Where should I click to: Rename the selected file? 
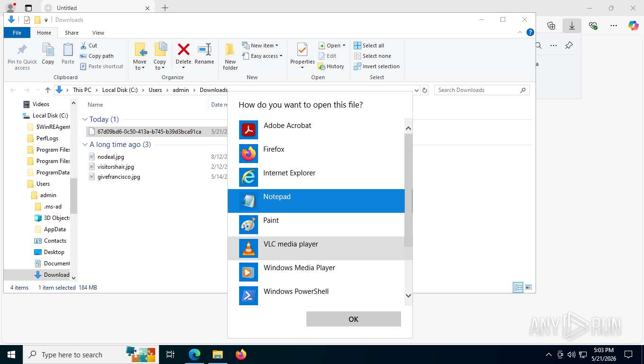(204, 54)
